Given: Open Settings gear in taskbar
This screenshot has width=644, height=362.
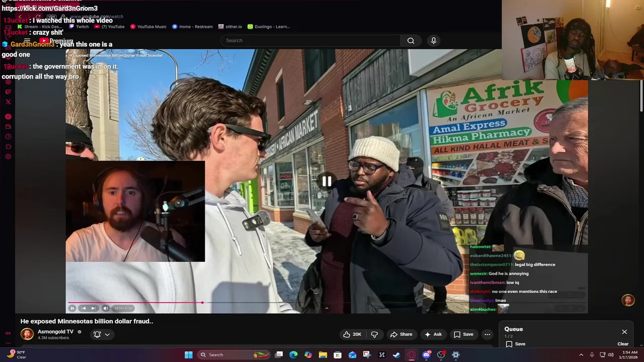Looking at the screenshot, I should point(455,355).
